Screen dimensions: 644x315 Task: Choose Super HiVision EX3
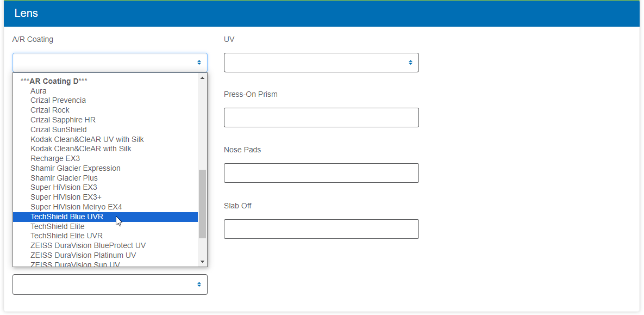tap(105, 188)
